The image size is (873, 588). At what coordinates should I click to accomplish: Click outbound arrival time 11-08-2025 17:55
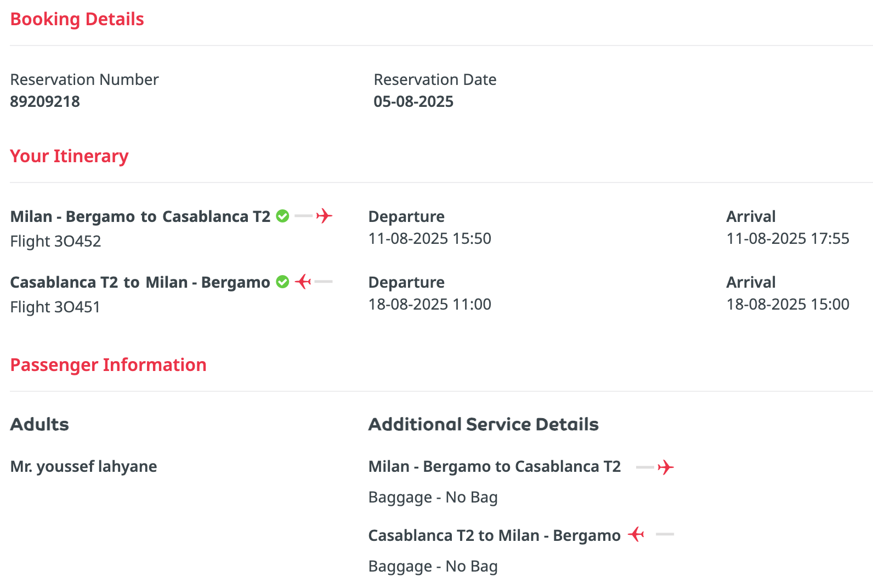click(788, 238)
